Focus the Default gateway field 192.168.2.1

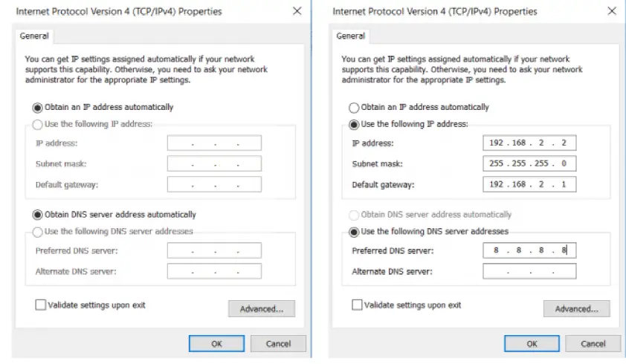[x=529, y=184]
